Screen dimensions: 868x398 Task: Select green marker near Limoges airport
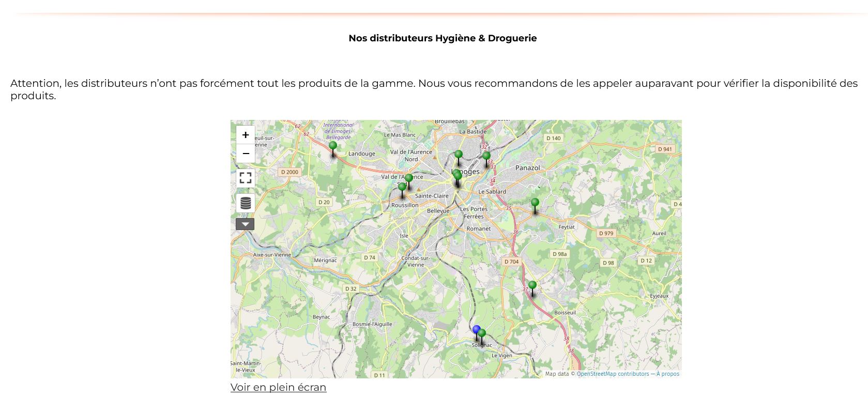click(333, 146)
